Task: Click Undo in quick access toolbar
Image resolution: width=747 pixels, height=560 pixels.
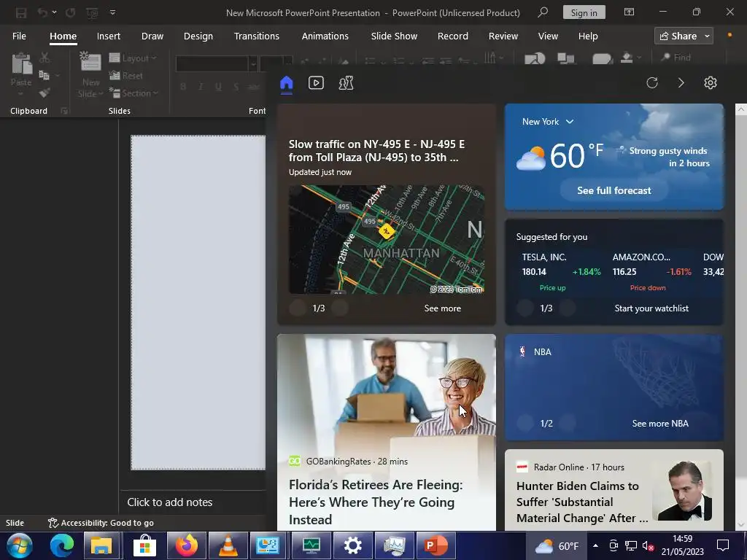Action: [x=42, y=12]
